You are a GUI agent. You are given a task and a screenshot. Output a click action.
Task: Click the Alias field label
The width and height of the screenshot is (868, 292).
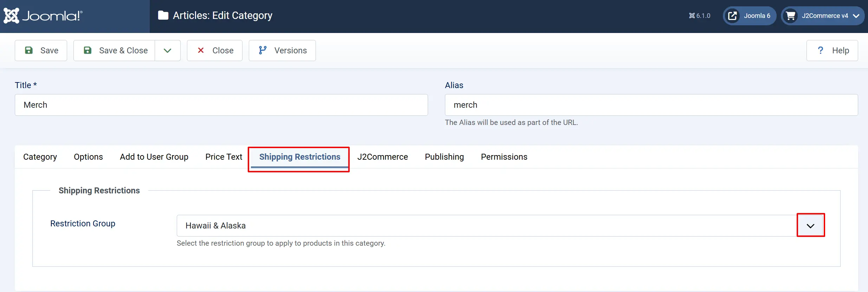[454, 85]
